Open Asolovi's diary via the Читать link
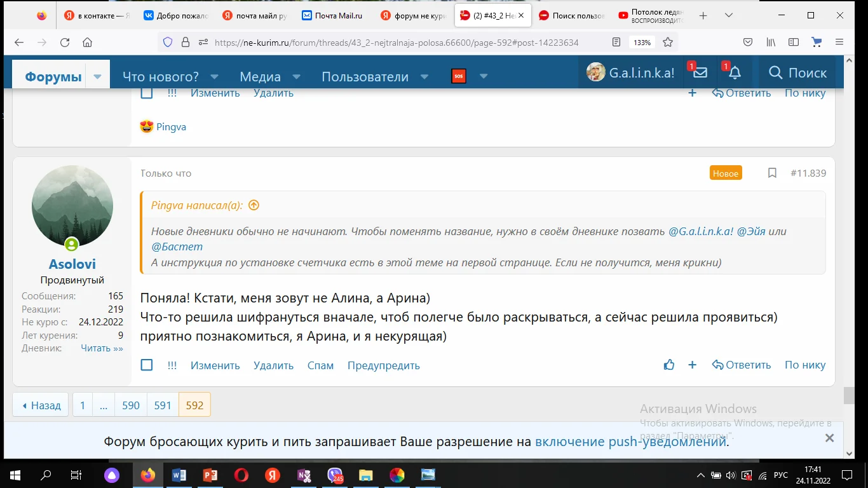 [97, 348]
